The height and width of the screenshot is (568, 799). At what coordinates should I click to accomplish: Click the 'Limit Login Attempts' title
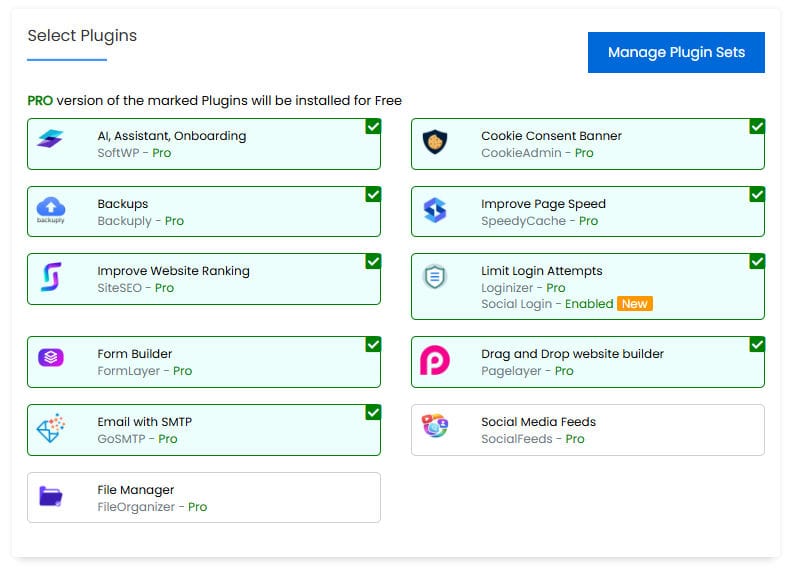542,271
